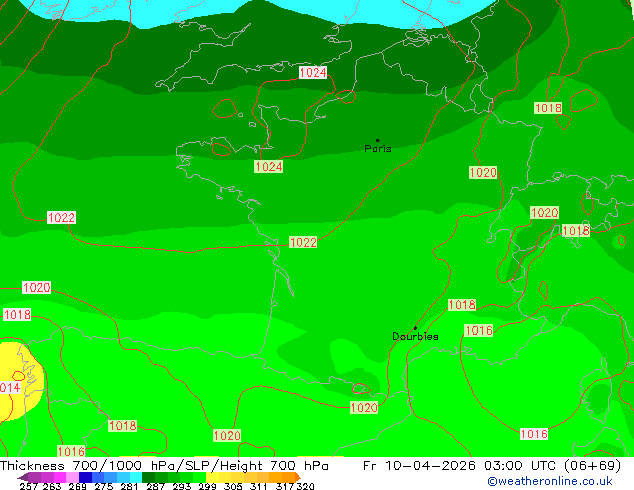
Task: Pick the bright yellow legend swatch after 299
Action: pos(212,477)
